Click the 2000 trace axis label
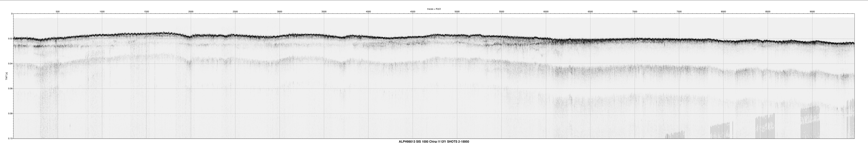Screen dimensions: 868x143 191,12
